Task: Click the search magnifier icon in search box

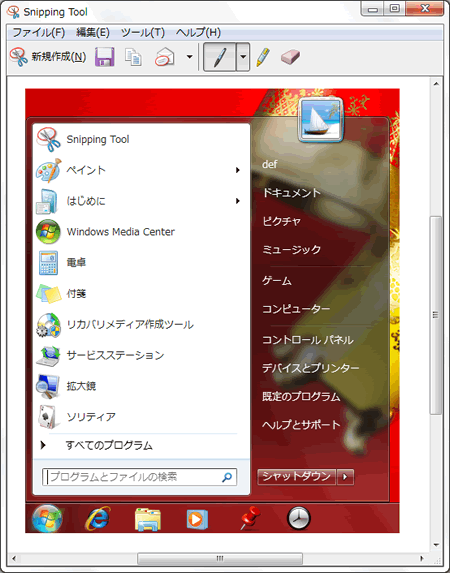Action: point(227,477)
